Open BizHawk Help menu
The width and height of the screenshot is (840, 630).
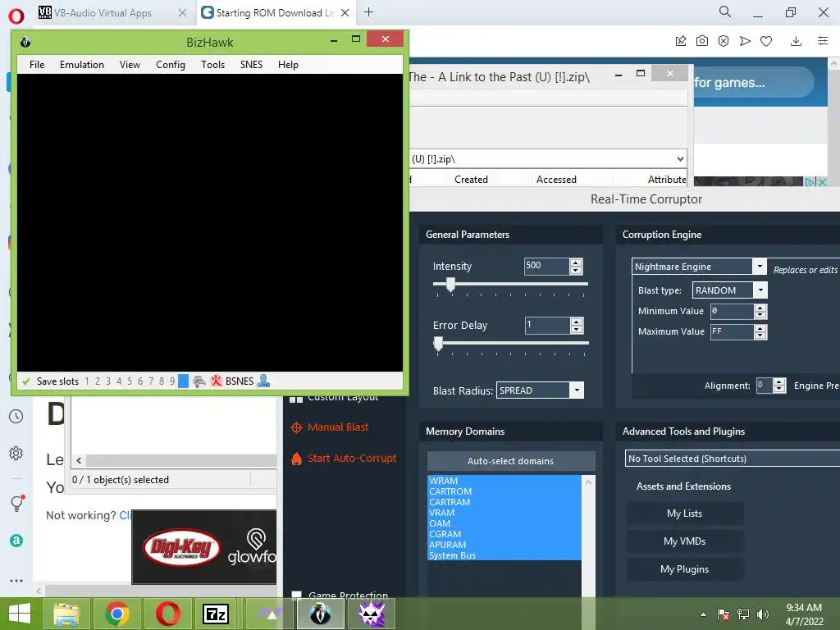click(x=288, y=64)
